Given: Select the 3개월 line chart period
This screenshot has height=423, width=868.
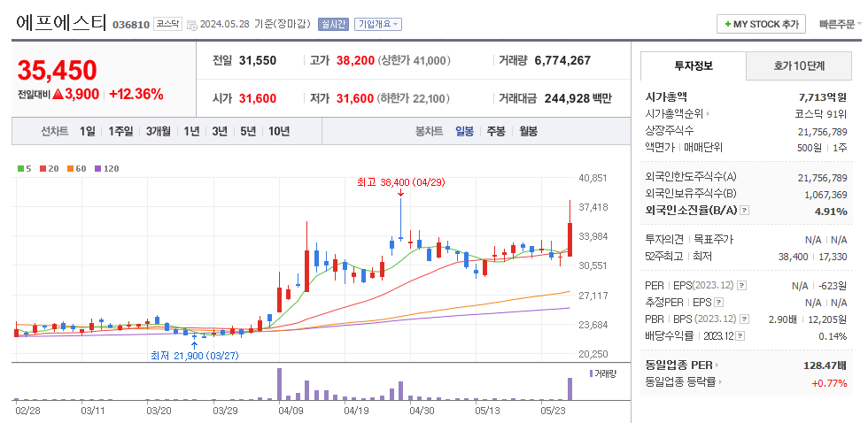Looking at the screenshot, I should click(x=159, y=131).
